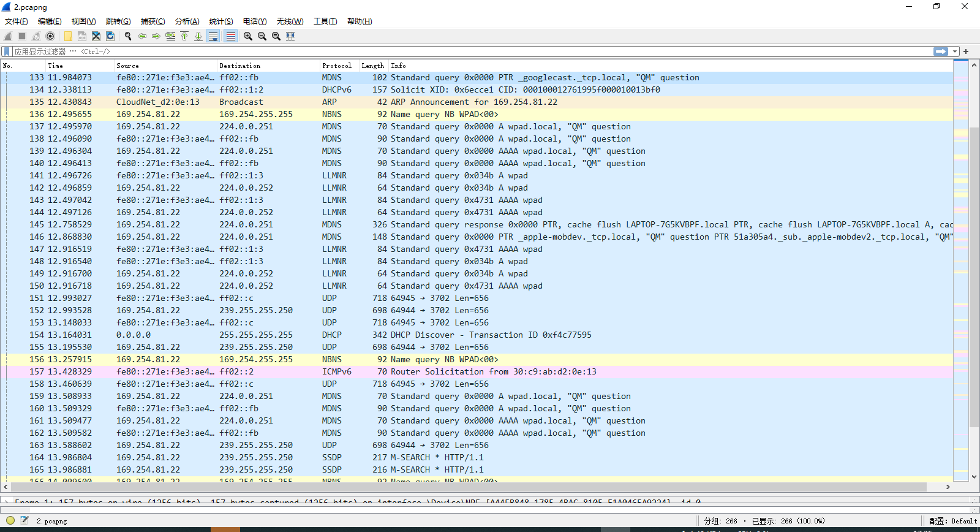The height and width of the screenshot is (532, 980).
Task: Toggle packet colorization rules
Action: 230,36
